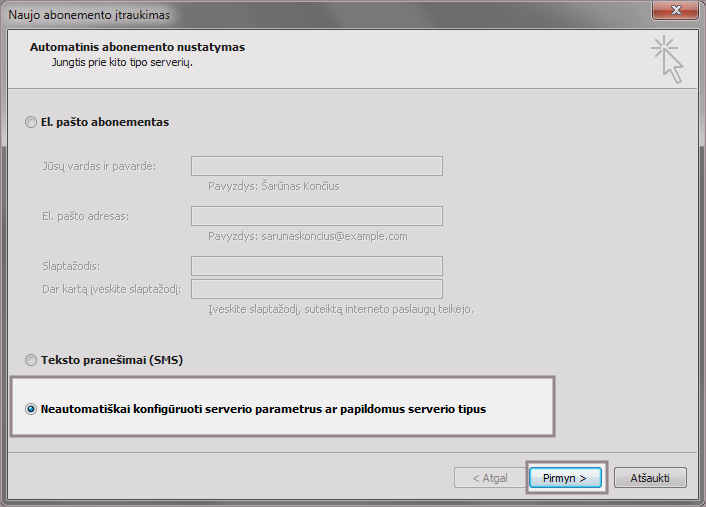Viewport: 706px width, 507px height.
Task: Click the wizard cursor icon in header
Action: 667,59
